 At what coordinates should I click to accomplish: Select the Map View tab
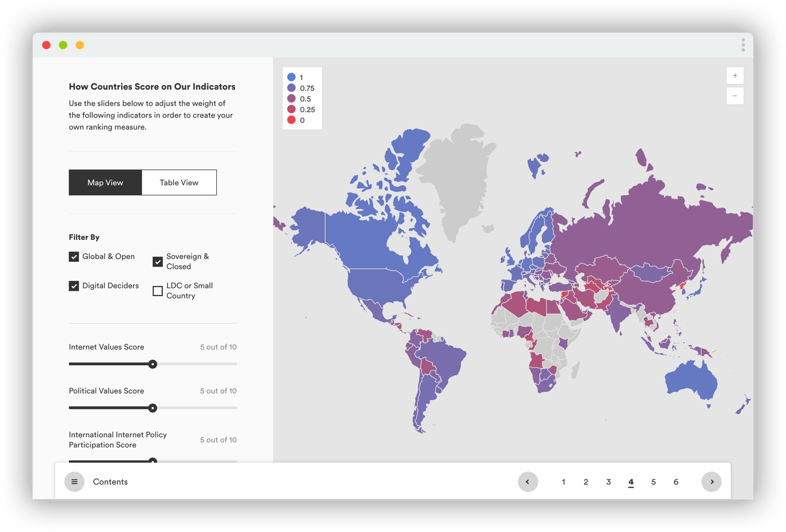click(105, 182)
